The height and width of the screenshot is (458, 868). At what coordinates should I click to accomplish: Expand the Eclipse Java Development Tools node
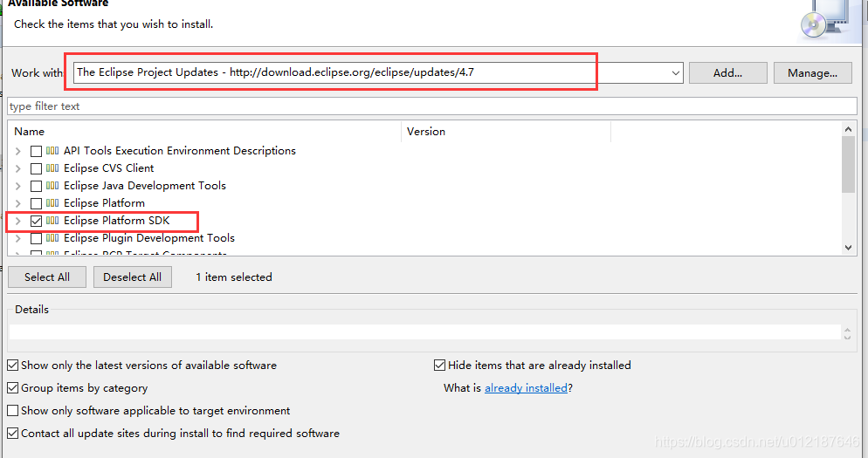[18, 186]
